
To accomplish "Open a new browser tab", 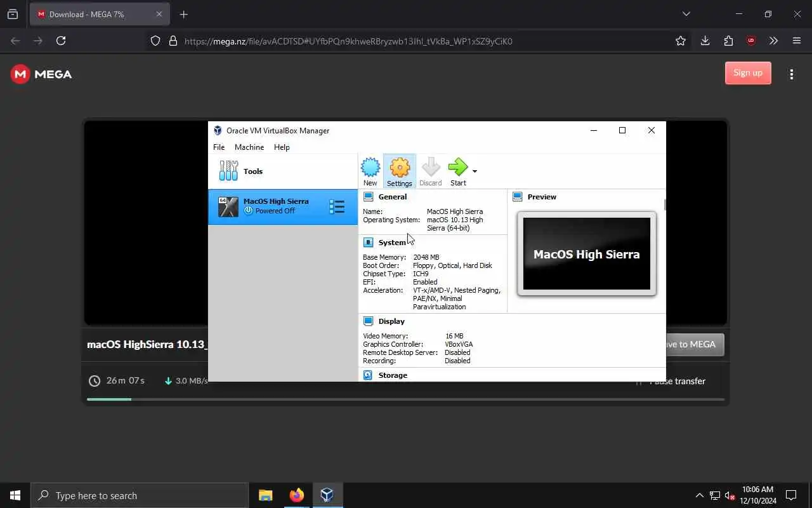I will [184, 14].
